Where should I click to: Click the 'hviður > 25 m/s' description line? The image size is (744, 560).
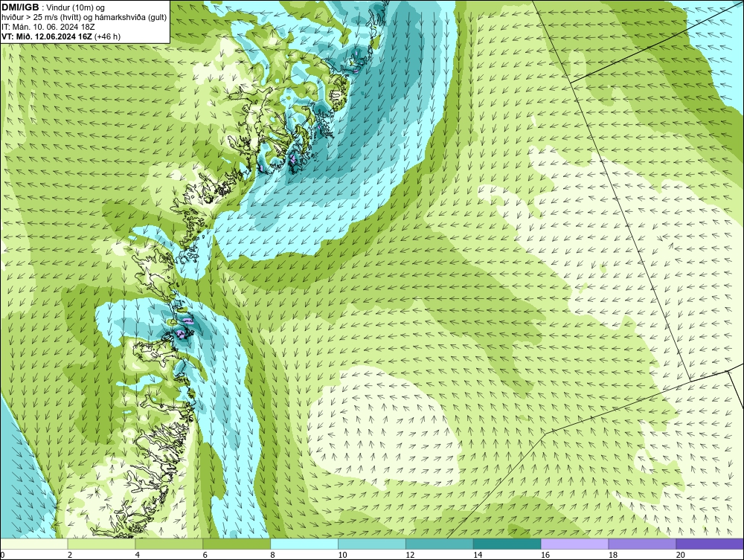pyautogui.click(x=84, y=18)
